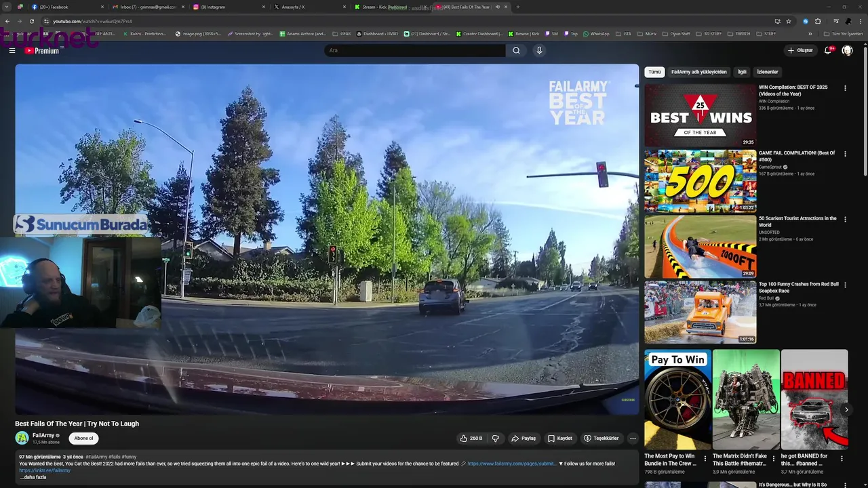868x488 pixels.
Task: Open Red Bull Soapbox Race thumbnail
Action: coord(700,312)
